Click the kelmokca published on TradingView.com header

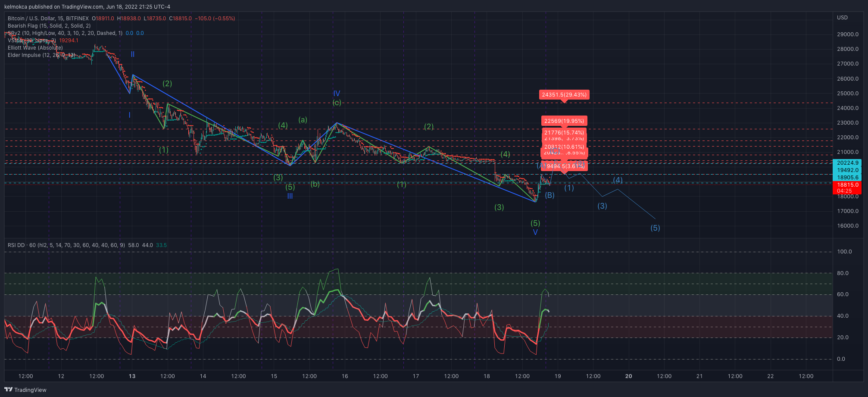[87, 6]
